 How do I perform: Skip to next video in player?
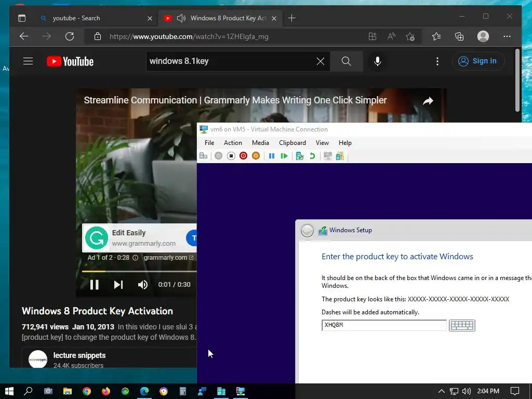118,285
